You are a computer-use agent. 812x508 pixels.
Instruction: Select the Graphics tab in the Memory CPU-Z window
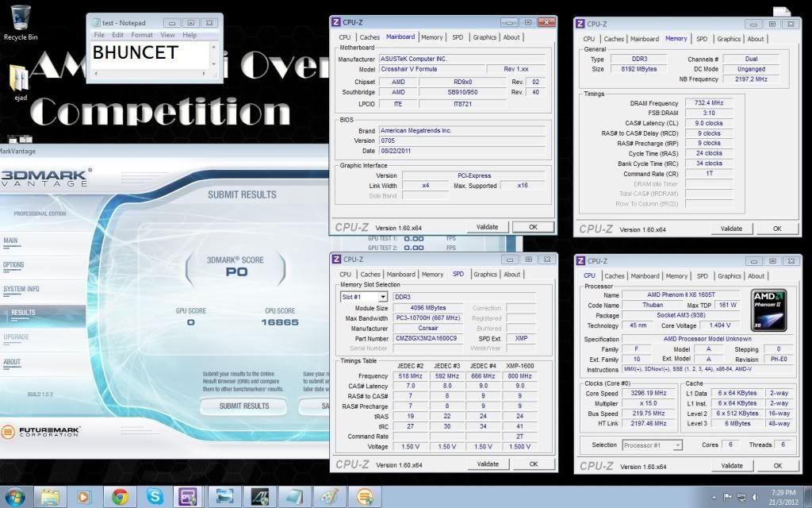pos(729,39)
